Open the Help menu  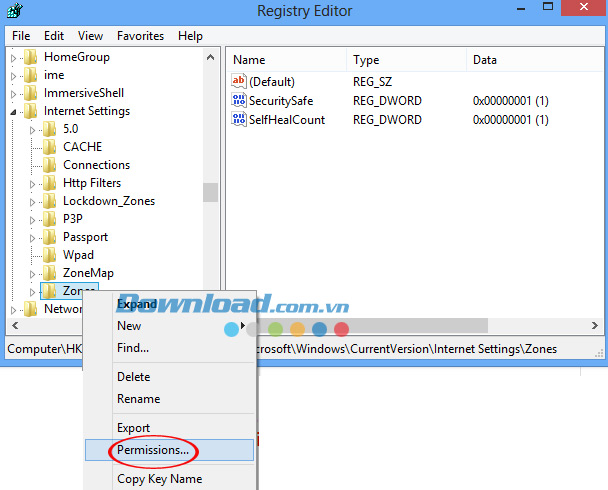[190, 36]
